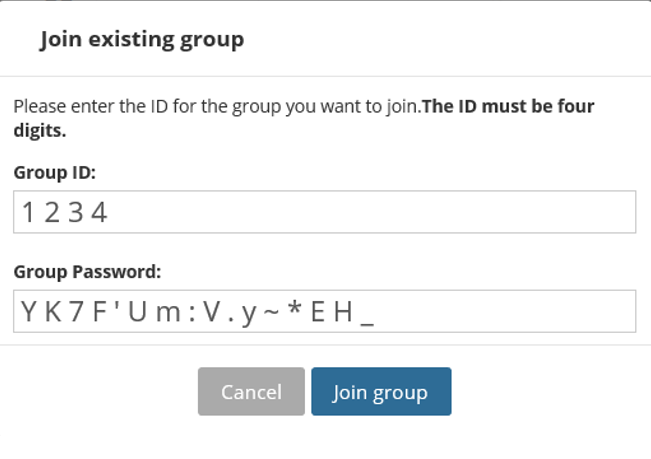The height and width of the screenshot is (459, 651).
Task: Click the "Group Password:" label
Action: (x=87, y=272)
